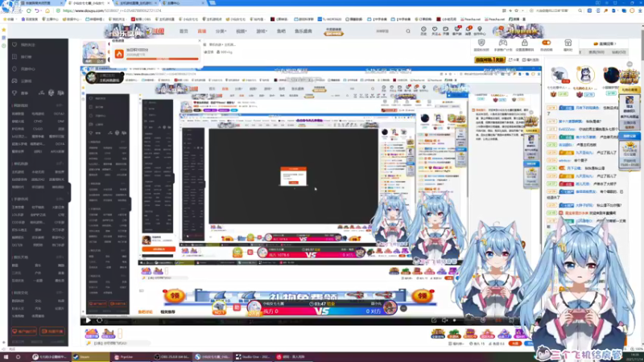Click the Windows Start button
This screenshot has width=644, height=362.
tap(6, 356)
